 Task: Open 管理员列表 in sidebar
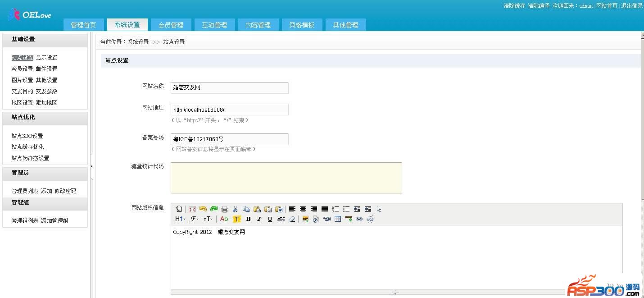pos(25,191)
